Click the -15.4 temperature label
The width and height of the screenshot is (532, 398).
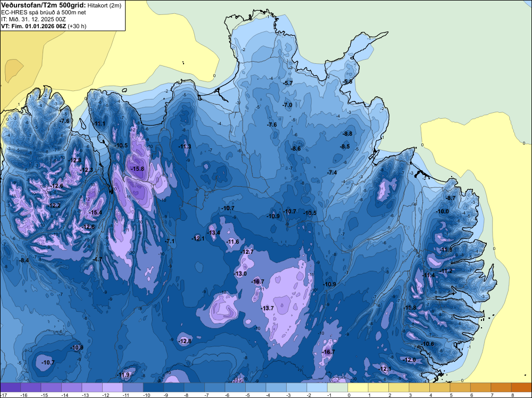(x=95, y=212)
